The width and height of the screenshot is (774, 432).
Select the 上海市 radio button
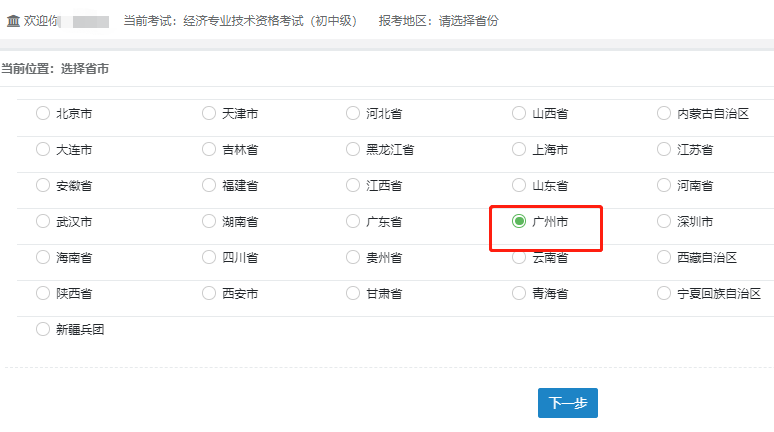[518, 149]
